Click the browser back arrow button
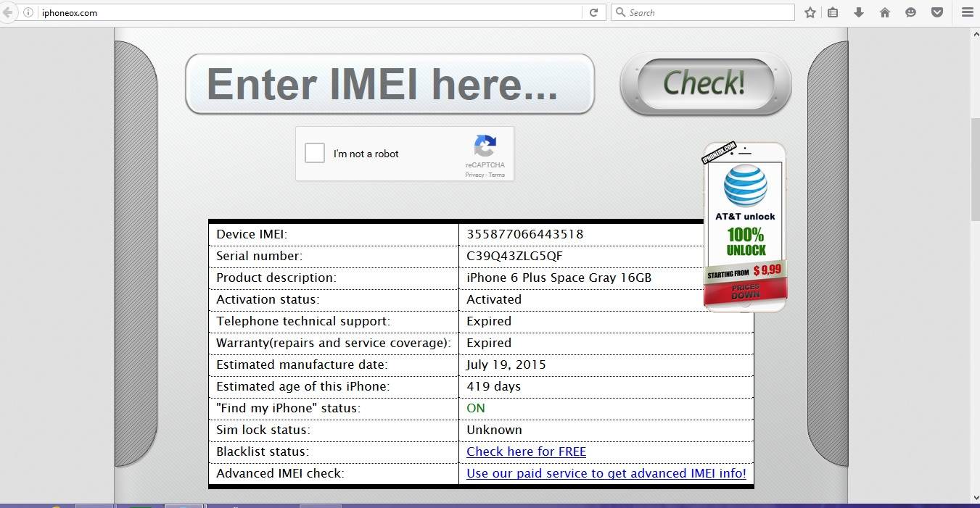Viewport: 980px width, 508px height. (7, 12)
